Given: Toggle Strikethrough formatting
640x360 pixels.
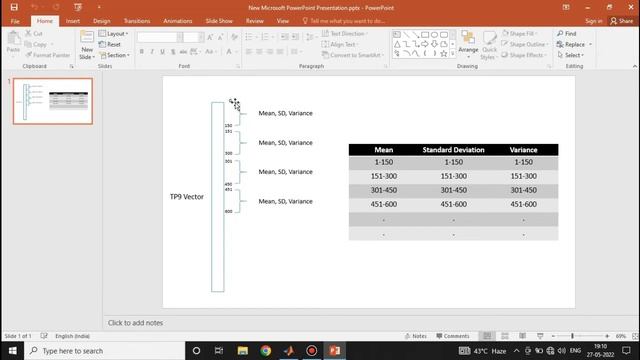Looking at the screenshot, I should coord(183,52).
